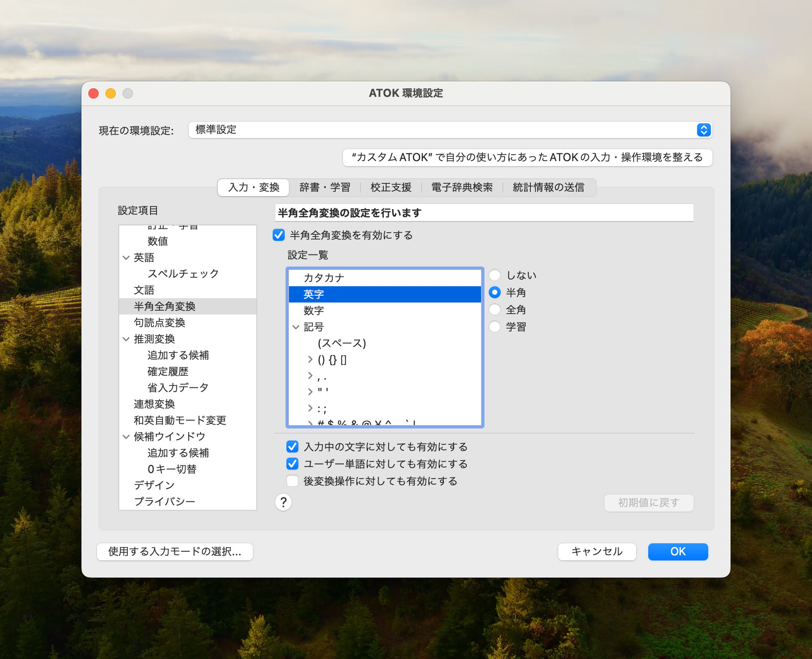Select カタカナ in the settings list
This screenshot has height=659, width=812.
point(385,278)
